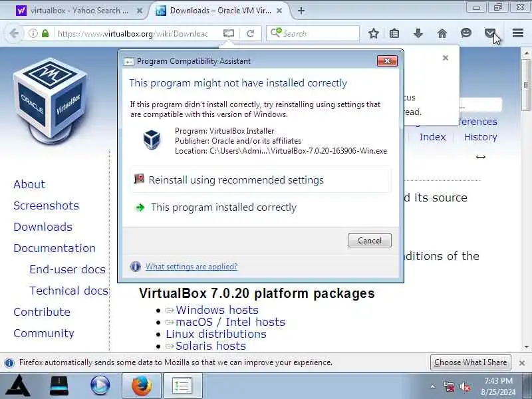Image resolution: width=532 pixels, height=399 pixels.
Task: Click the info icon beside settings link
Action: [x=136, y=267]
